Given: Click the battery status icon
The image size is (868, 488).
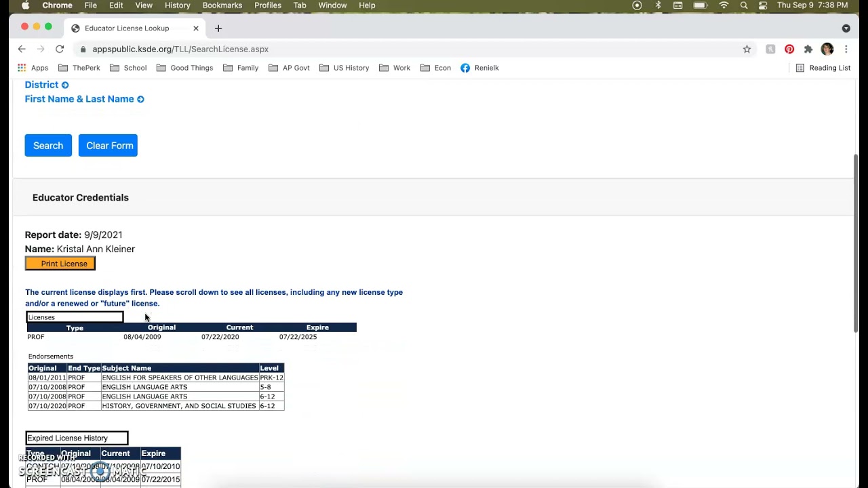Looking at the screenshot, I should coord(701,5).
